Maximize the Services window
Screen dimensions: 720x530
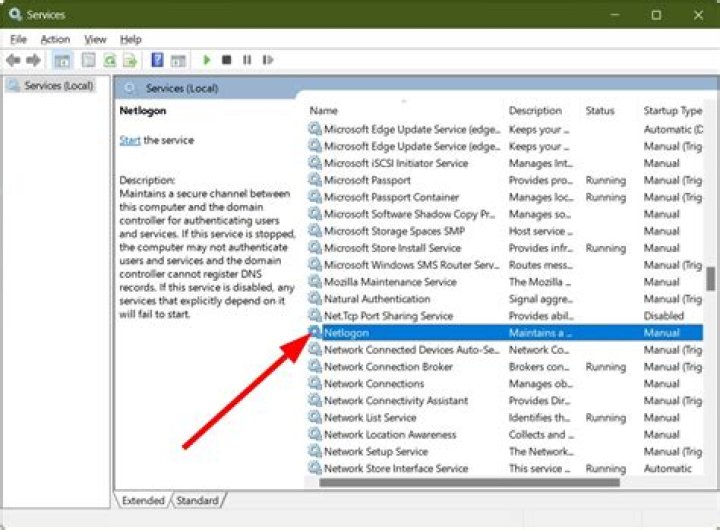pyautogui.click(x=656, y=15)
